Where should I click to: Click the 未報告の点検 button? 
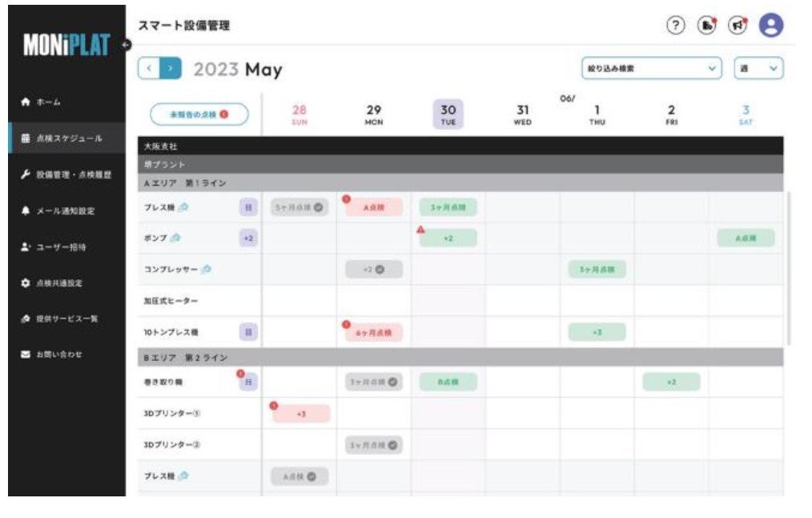tap(199, 114)
